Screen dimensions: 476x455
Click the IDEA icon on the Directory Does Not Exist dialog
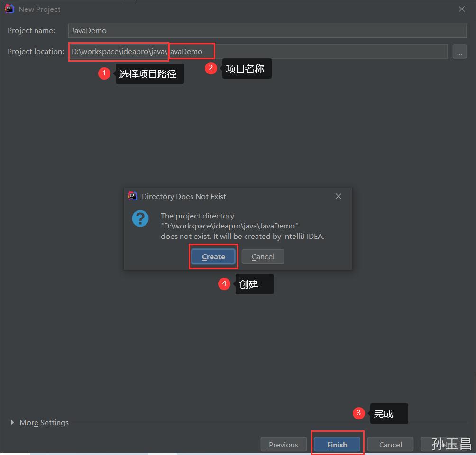(x=132, y=196)
